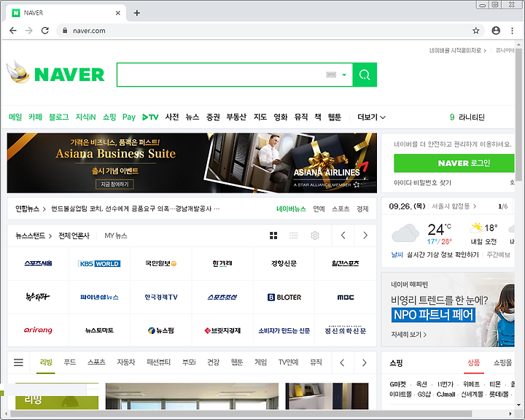Screen dimensions: 525x420
Task: Open 카페 from the navigation menu
Action: 35,117
